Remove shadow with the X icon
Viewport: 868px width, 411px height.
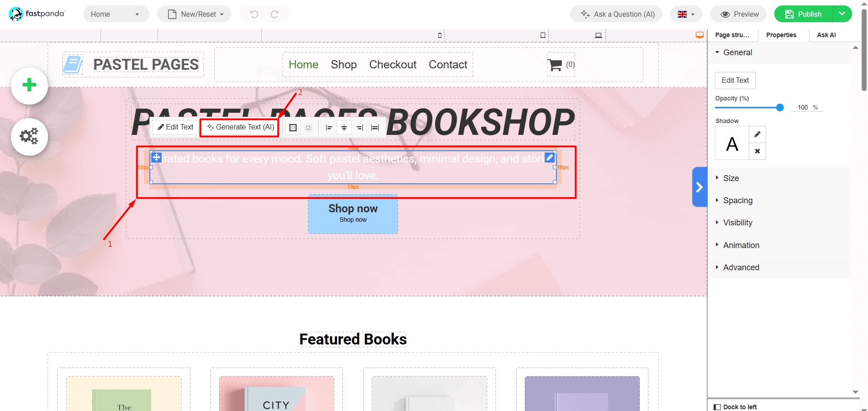[x=757, y=151]
